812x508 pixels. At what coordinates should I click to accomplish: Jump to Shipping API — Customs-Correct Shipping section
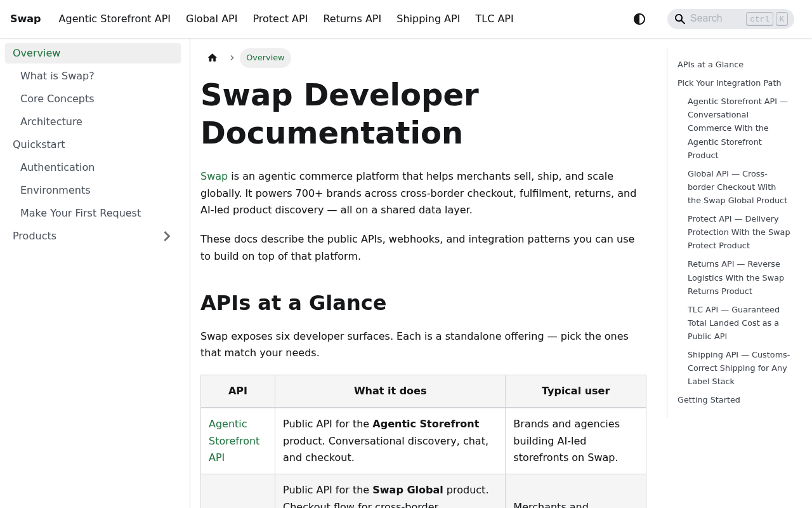(739, 368)
